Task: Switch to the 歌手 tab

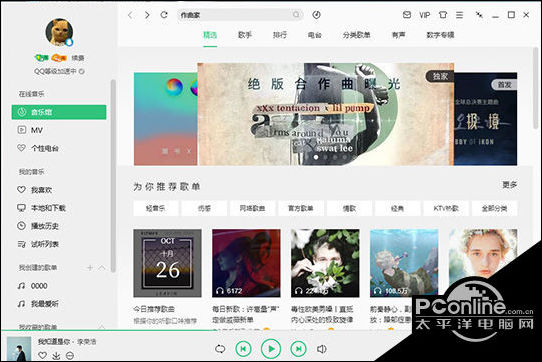Action: coord(245,35)
